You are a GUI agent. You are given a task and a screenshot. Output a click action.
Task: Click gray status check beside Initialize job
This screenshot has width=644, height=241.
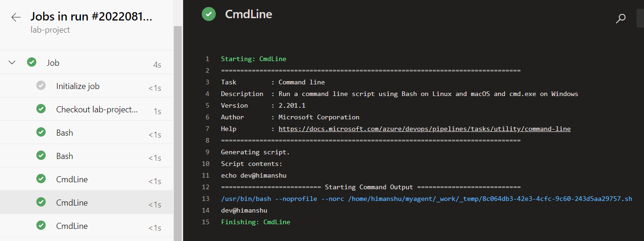tap(41, 85)
